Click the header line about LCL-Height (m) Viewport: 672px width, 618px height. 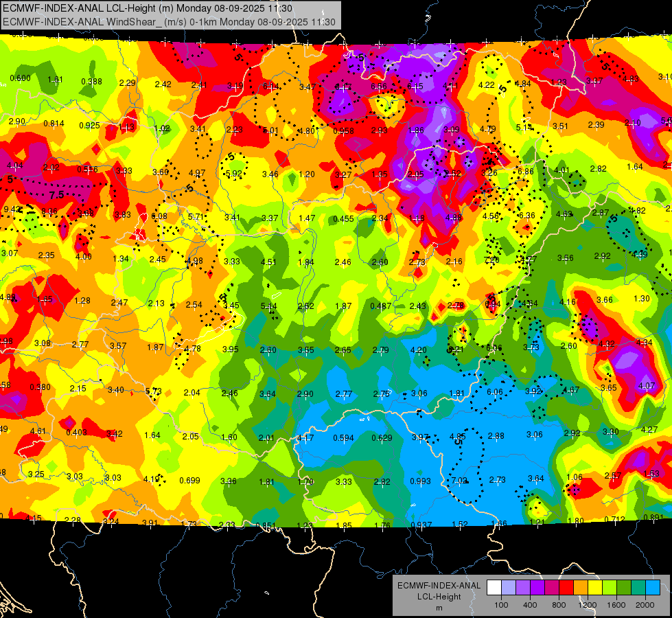(x=148, y=8)
